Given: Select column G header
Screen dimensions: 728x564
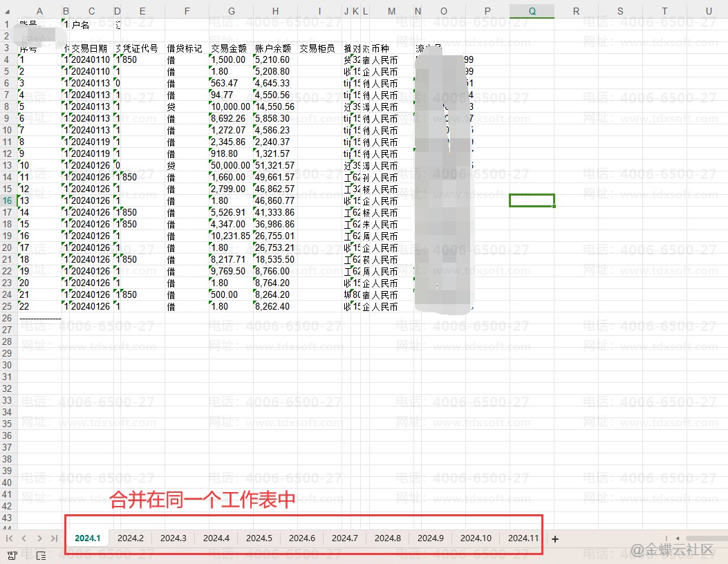Looking at the screenshot, I should tap(231, 11).
